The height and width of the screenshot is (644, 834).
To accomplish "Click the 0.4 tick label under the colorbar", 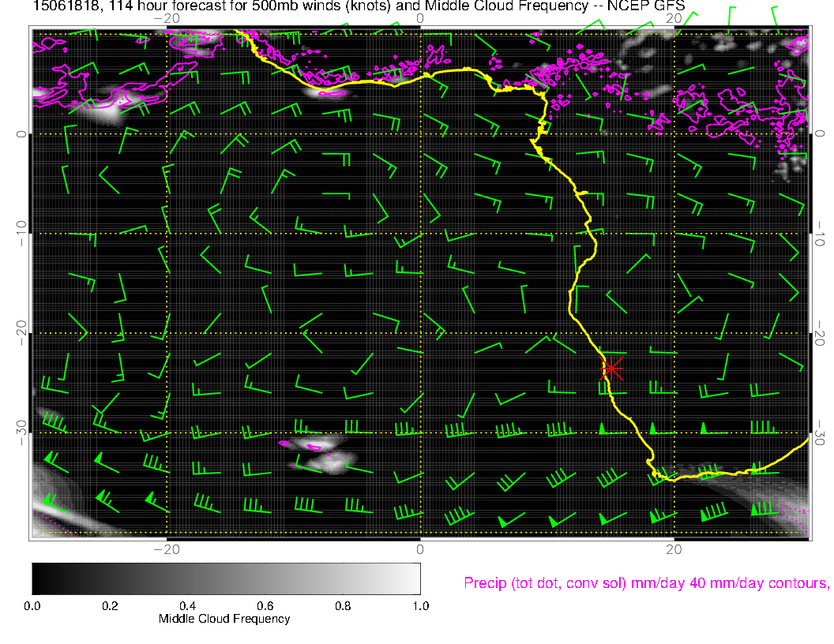I will point(187,606).
